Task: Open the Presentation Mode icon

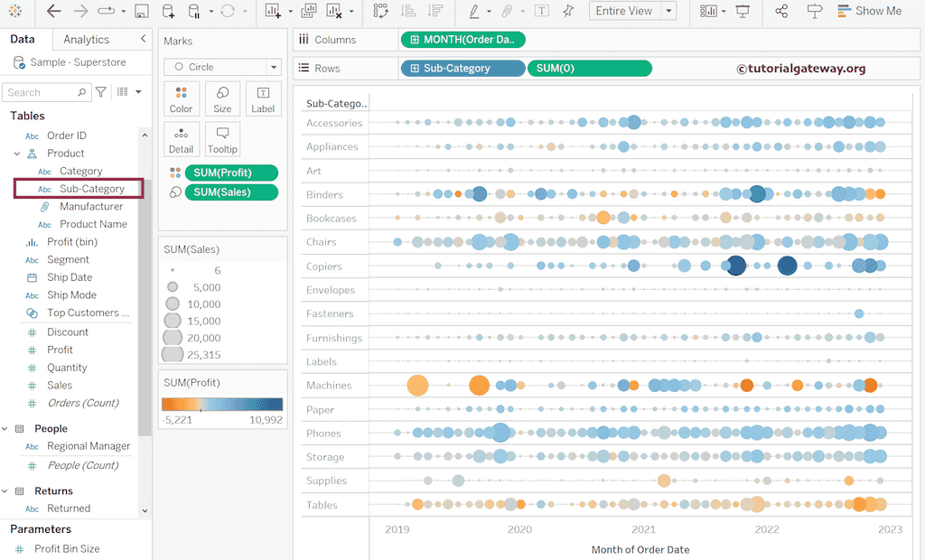Action: coord(743,12)
